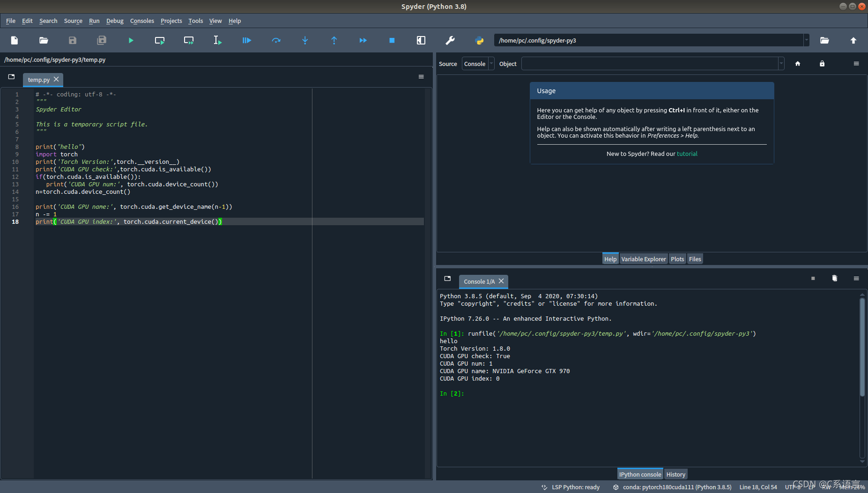Viewport: 868px width, 493px height.
Task: Run selection or current line icon
Action: tap(218, 40)
